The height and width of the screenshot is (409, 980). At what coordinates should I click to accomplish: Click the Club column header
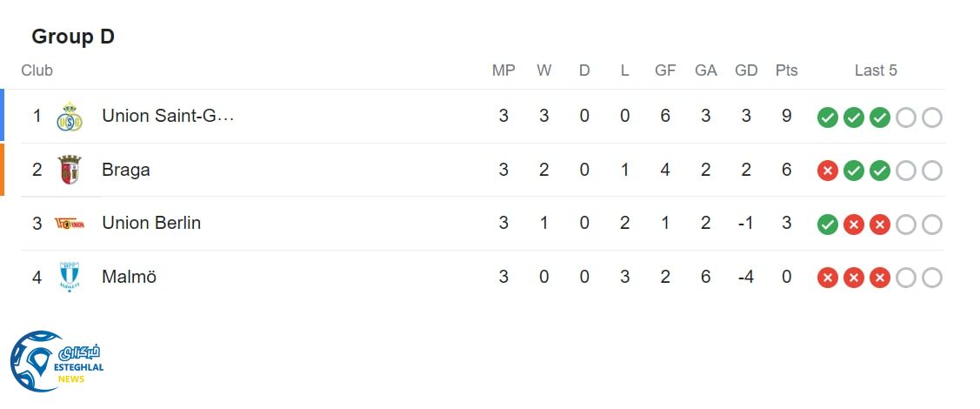pyautogui.click(x=37, y=70)
